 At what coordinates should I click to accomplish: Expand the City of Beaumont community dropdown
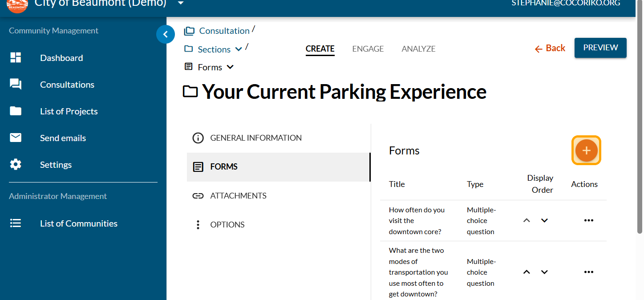click(x=180, y=4)
